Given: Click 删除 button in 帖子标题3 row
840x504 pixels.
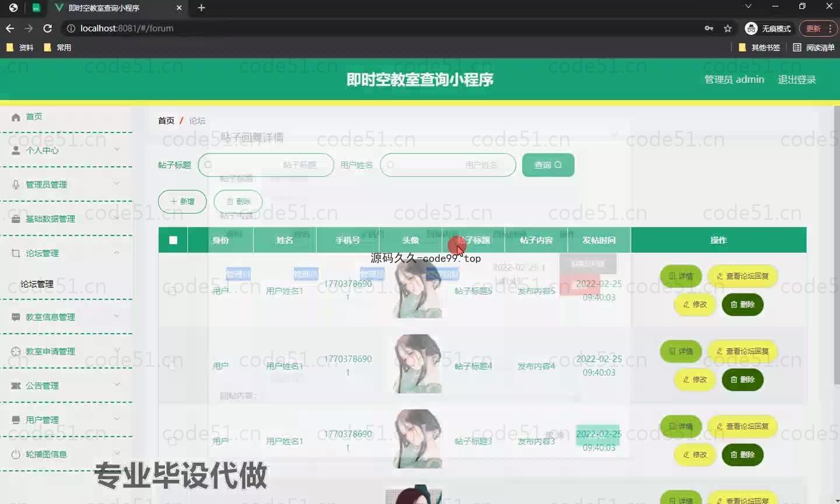Looking at the screenshot, I should pyautogui.click(x=743, y=455).
